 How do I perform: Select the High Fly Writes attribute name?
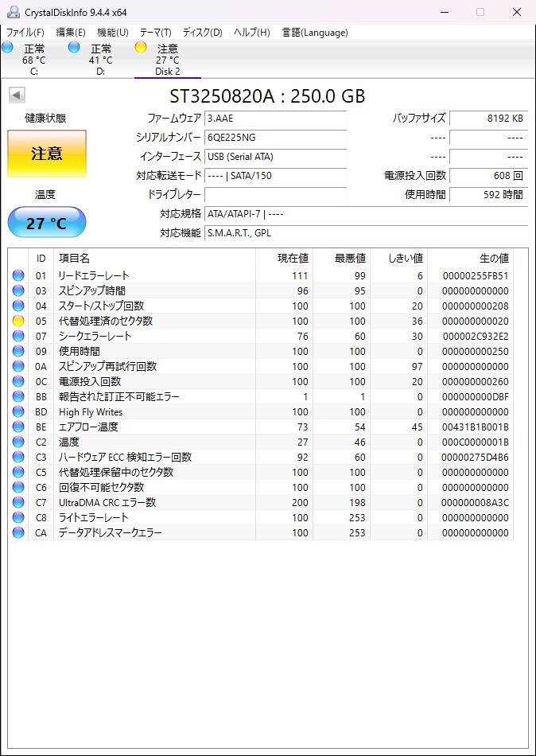(91, 412)
